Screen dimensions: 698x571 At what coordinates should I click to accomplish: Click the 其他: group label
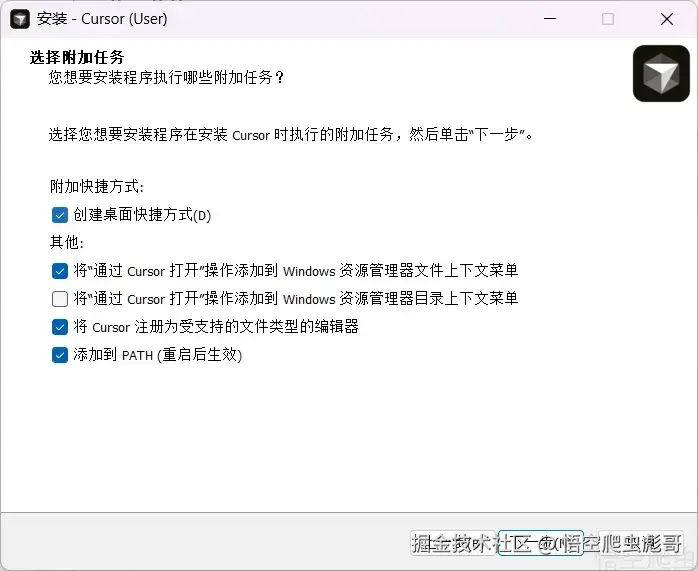click(x=67, y=243)
